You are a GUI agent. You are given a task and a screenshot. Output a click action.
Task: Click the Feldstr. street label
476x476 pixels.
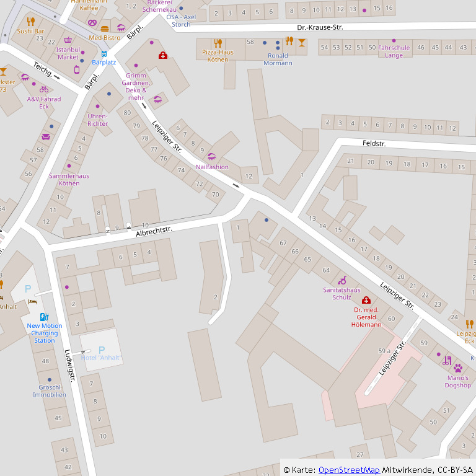point(374,143)
